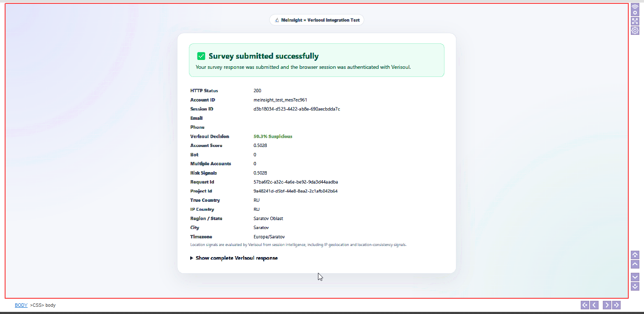Viewport: 644px width, 314px height.
Task: Click the Project Id value 9a48241d-d5bf-44e8-8ea2-2c1afb042b64
Action: [x=295, y=191]
